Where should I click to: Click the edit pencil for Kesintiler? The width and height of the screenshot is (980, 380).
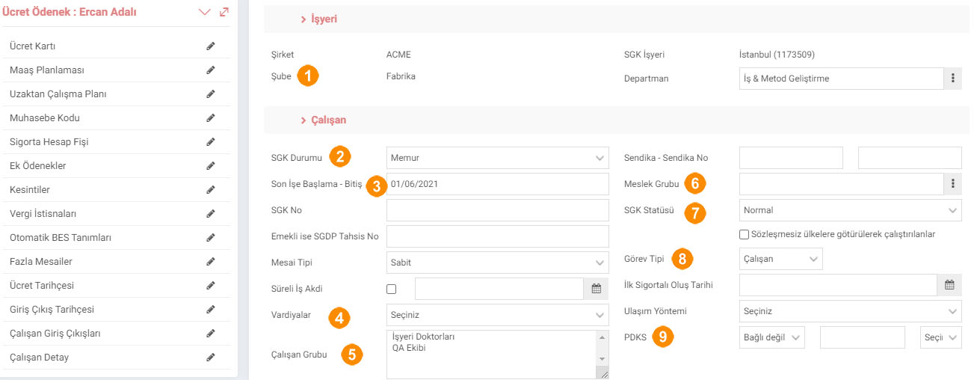(x=211, y=190)
